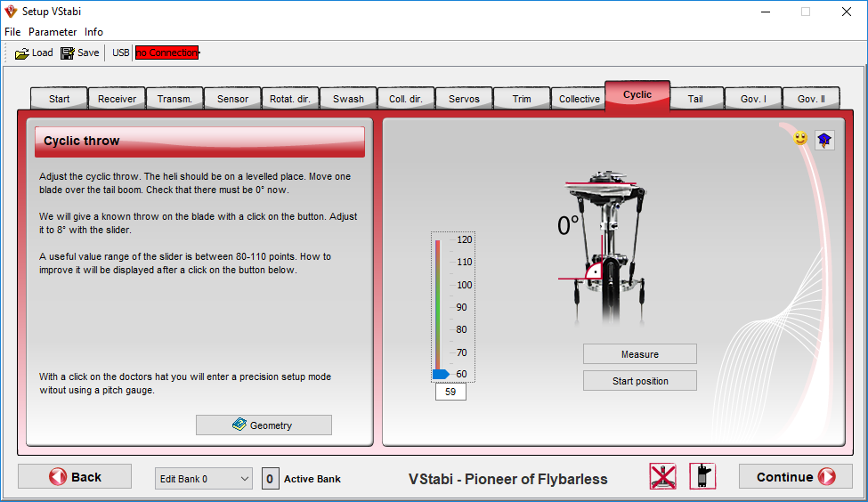Viewport: 868px width, 502px height.
Task: Open the File menu
Action: point(12,31)
